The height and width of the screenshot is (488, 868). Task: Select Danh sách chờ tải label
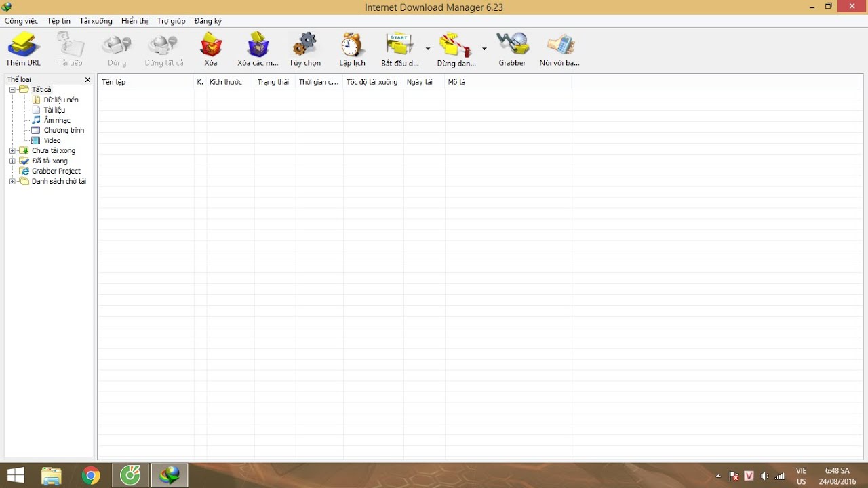(59, 181)
